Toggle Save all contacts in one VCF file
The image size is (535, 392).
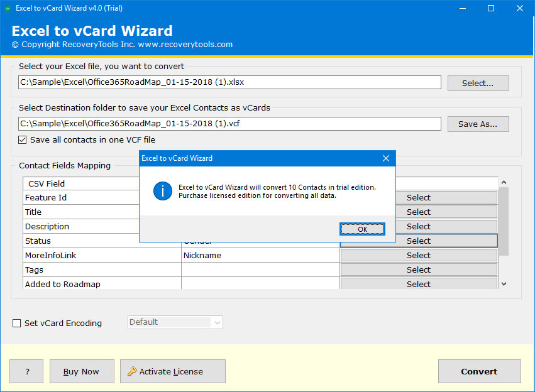(x=22, y=139)
